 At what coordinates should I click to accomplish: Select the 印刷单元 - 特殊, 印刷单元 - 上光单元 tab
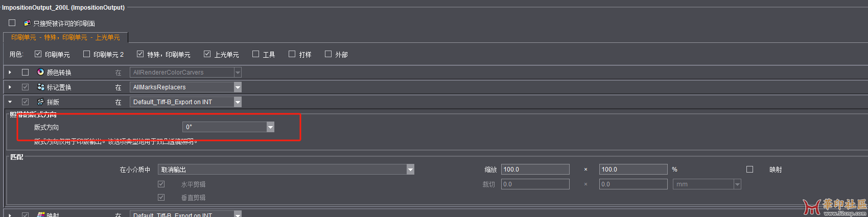[65, 37]
